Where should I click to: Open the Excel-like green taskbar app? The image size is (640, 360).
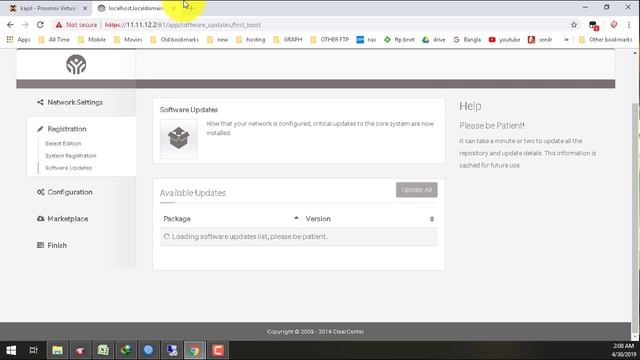pyautogui.click(x=103, y=350)
